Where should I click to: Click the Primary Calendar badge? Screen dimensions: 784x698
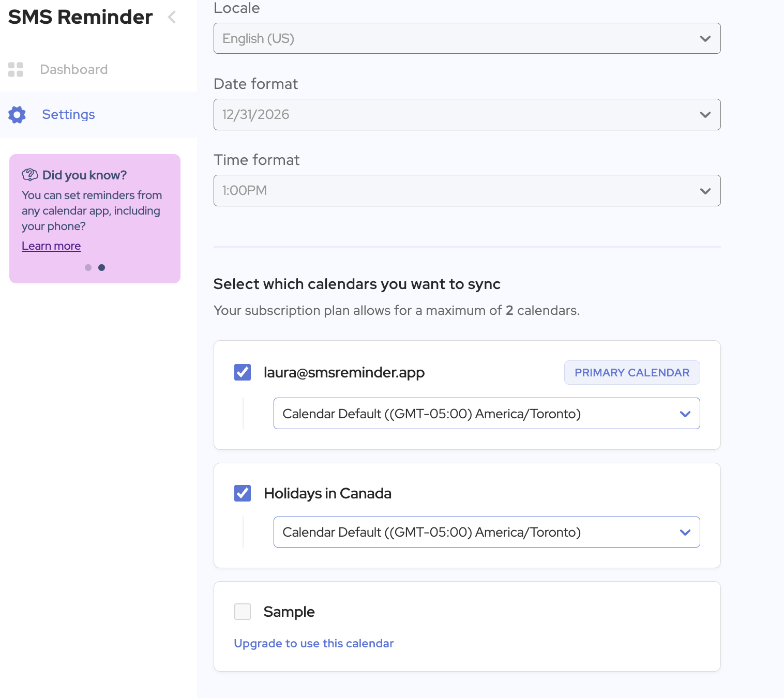click(631, 373)
